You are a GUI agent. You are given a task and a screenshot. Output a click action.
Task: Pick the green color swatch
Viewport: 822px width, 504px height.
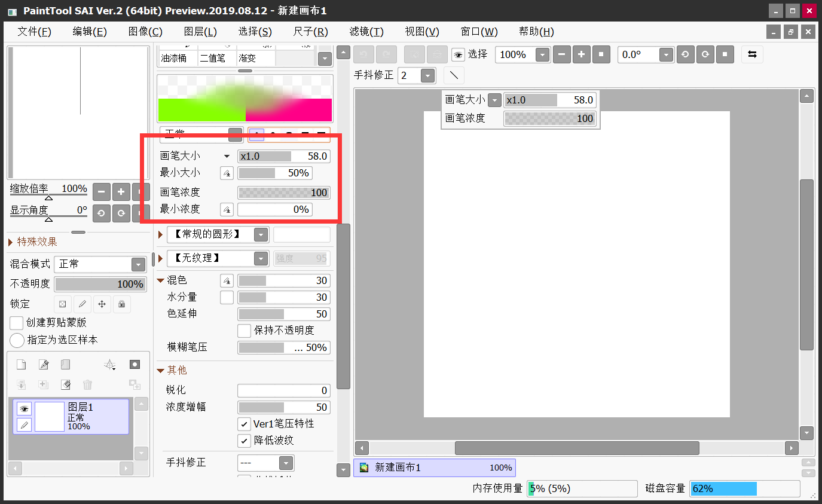[202, 110]
